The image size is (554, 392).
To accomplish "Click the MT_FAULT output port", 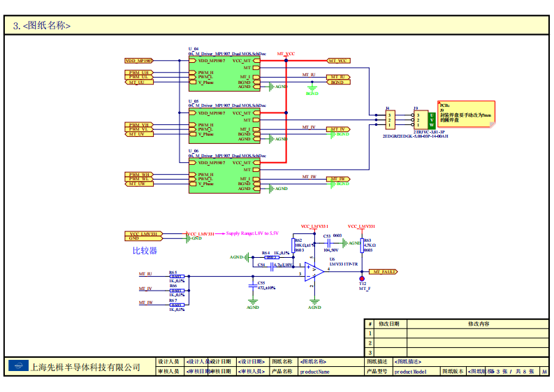I will coord(384,272).
